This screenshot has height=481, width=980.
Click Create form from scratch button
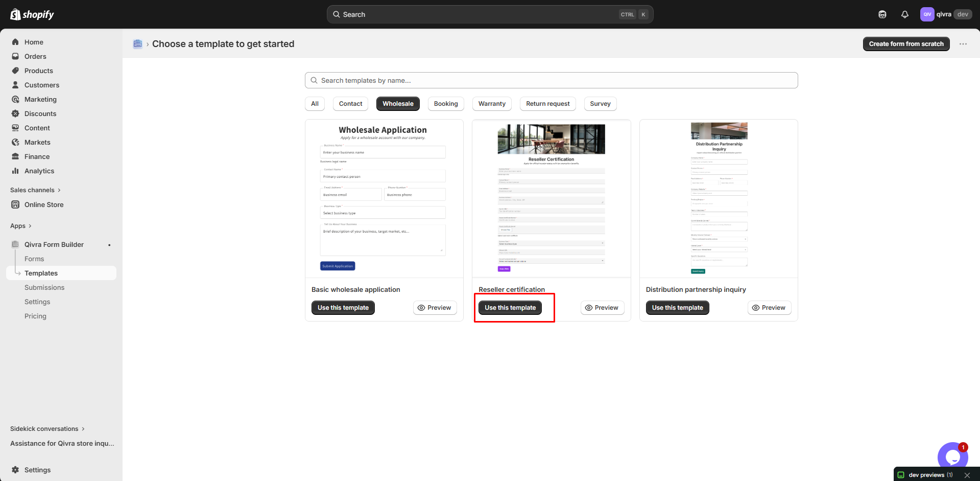[906, 44]
